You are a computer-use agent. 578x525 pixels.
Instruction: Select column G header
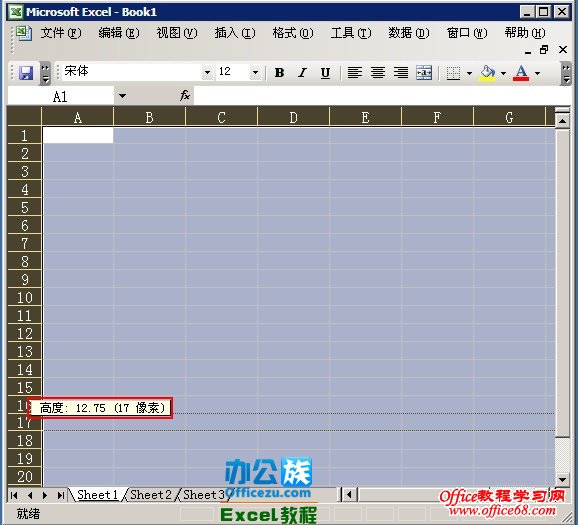509,118
